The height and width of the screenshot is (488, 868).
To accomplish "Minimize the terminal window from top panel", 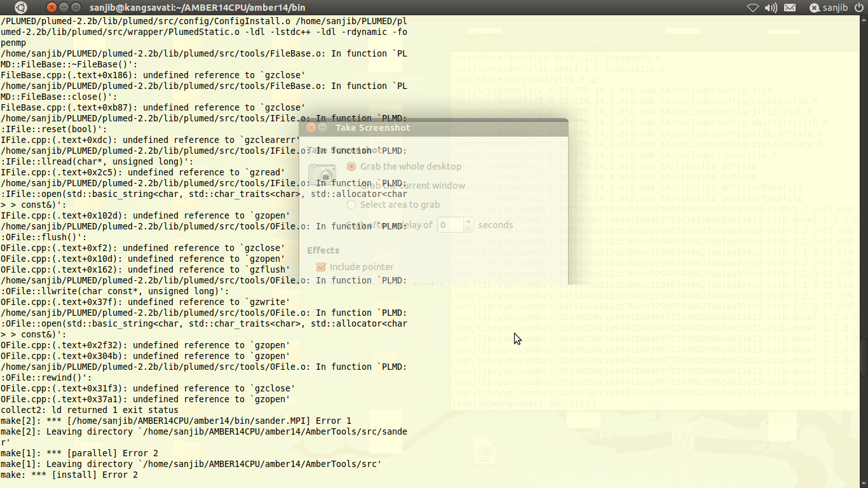I will click(64, 8).
